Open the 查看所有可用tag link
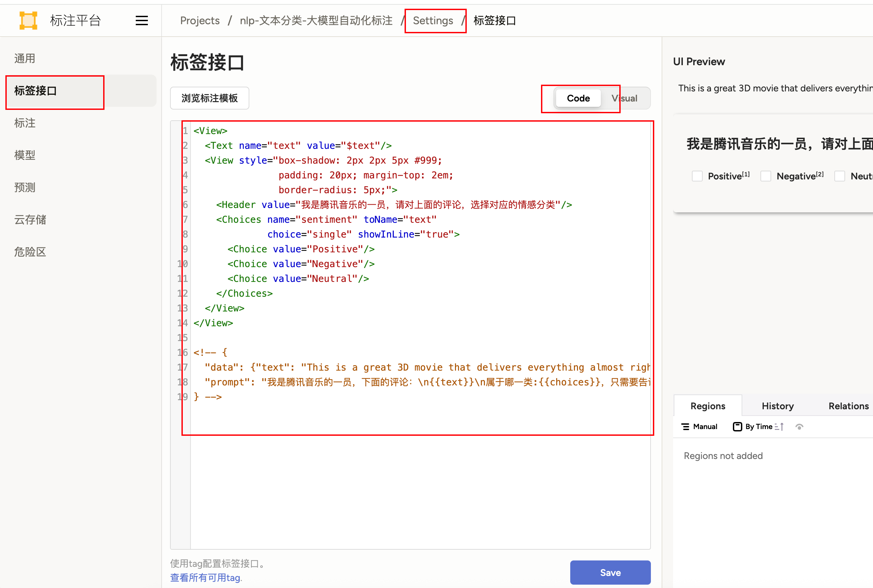 tap(206, 578)
